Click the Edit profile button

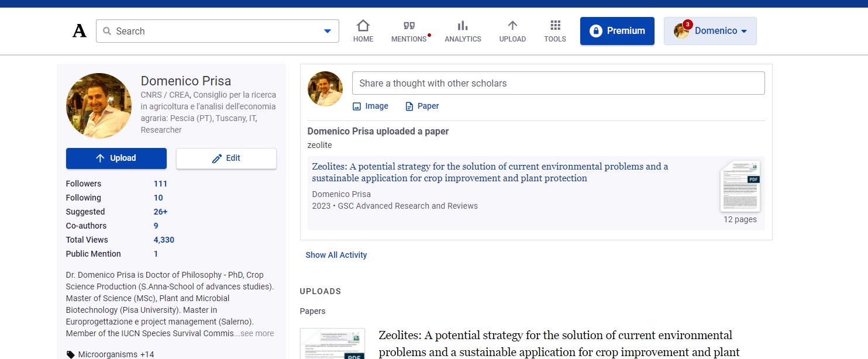coord(226,158)
